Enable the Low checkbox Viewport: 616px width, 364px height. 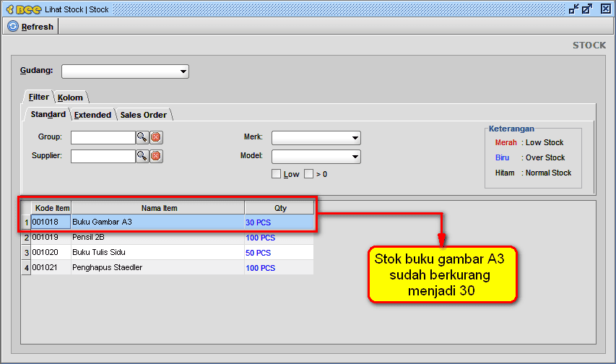click(276, 174)
